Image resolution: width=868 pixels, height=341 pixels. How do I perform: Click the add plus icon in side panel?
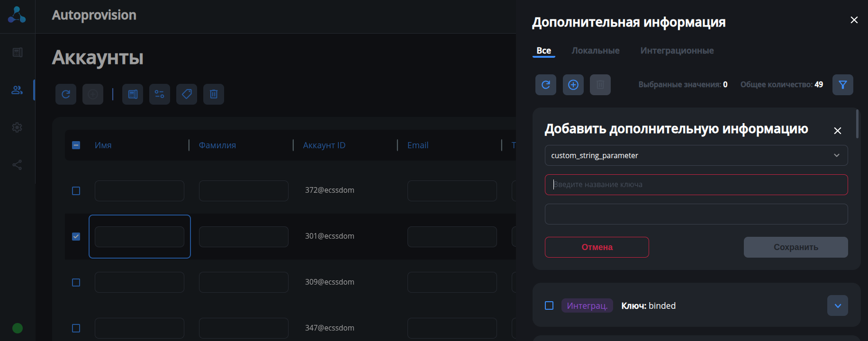(x=573, y=85)
